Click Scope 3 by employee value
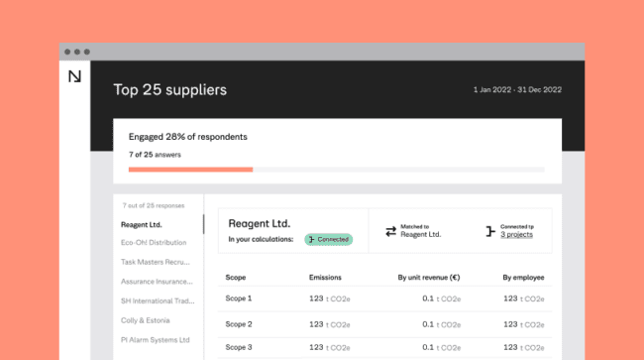This screenshot has height=360, width=644. click(x=524, y=348)
